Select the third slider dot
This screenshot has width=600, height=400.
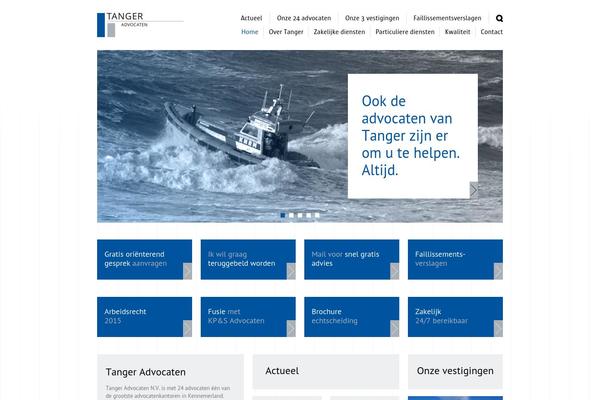click(x=300, y=215)
